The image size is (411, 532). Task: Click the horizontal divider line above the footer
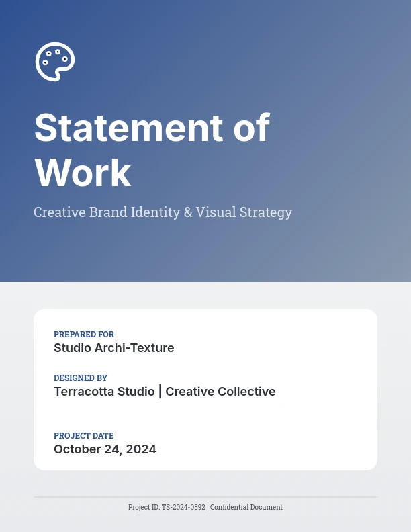pyautogui.click(x=205, y=497)
